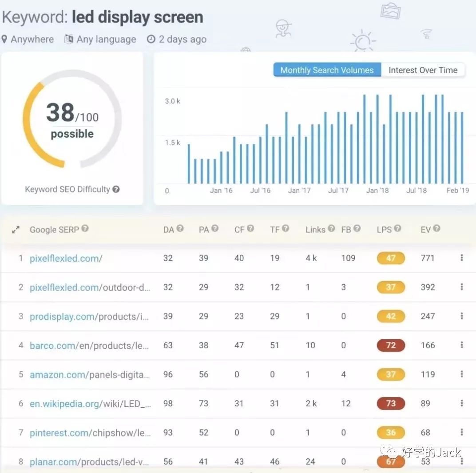476x473 pixels.
Task: Click the location pin icon before Anywhere
Action: point(5,39)
